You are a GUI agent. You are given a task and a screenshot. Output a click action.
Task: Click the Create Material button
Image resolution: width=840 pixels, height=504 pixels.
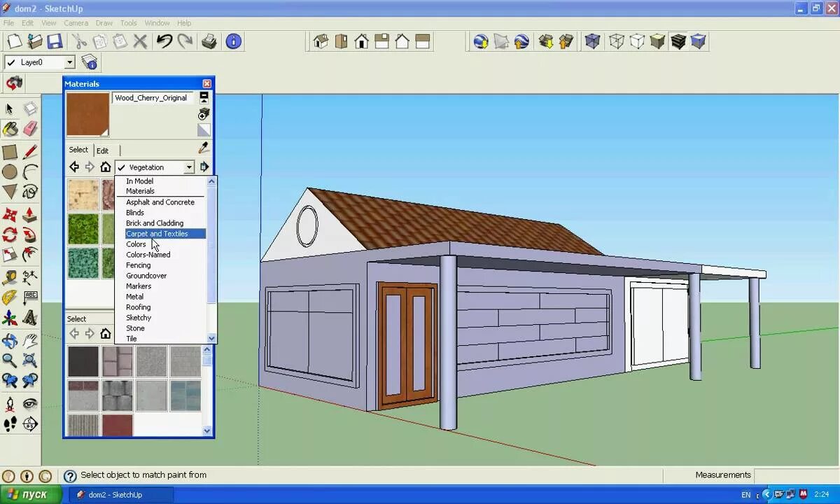coord(204,114)
